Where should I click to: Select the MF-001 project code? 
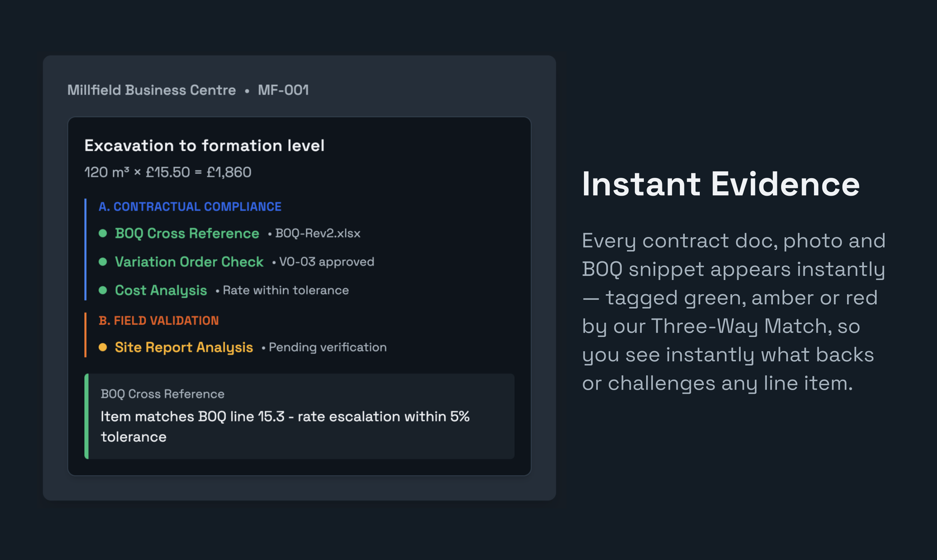(283, 90)
